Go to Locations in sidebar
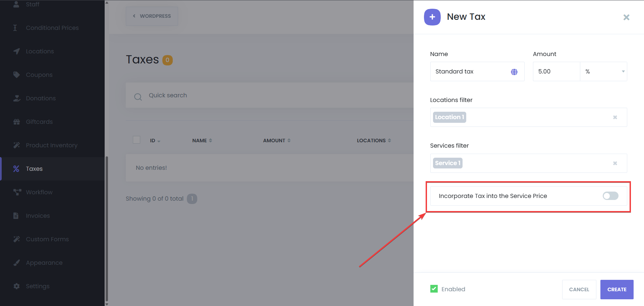644x306 pixels. pos(52,51)
